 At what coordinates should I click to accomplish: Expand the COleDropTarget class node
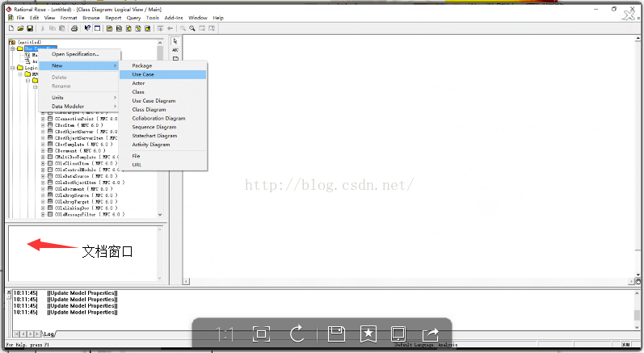(x=43, y=201)
